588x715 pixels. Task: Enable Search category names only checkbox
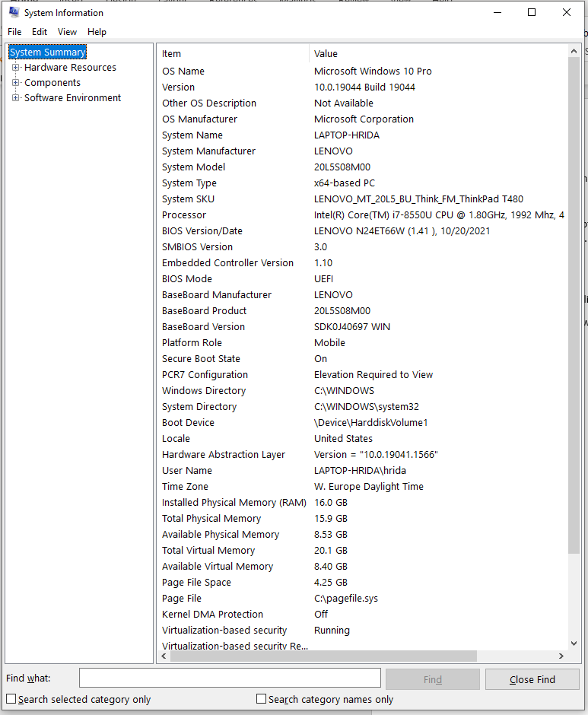point(262,699)
